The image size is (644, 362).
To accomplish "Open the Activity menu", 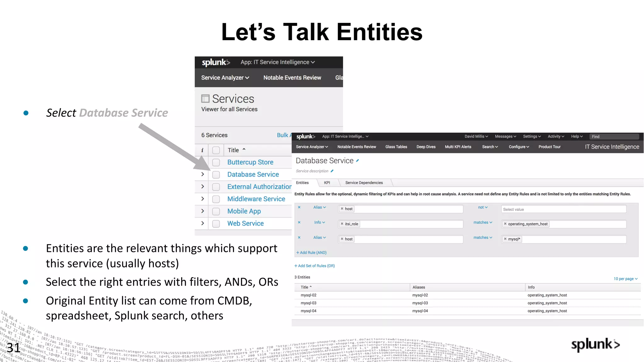I will point(556,136).
